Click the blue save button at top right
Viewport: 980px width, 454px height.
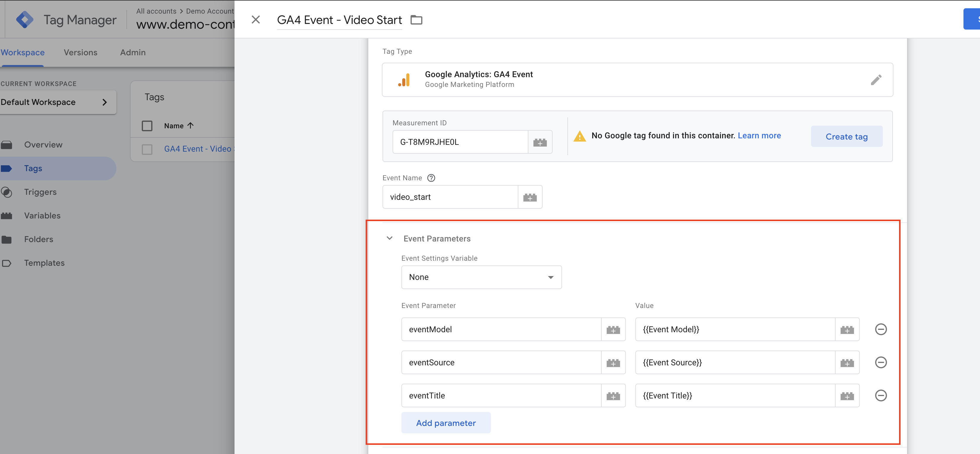tap(972, 19)
